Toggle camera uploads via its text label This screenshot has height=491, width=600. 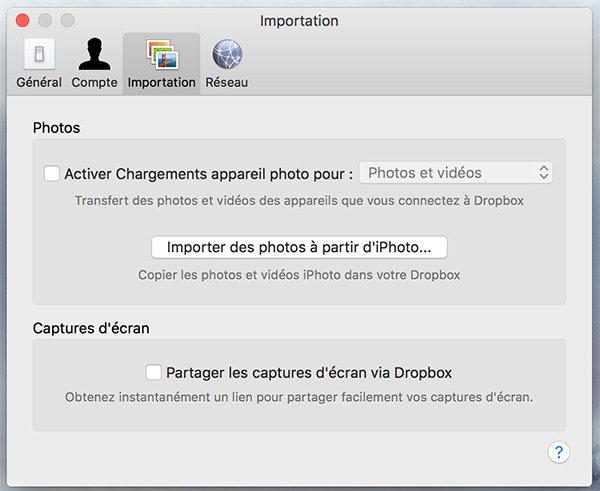tap(209, 174)
